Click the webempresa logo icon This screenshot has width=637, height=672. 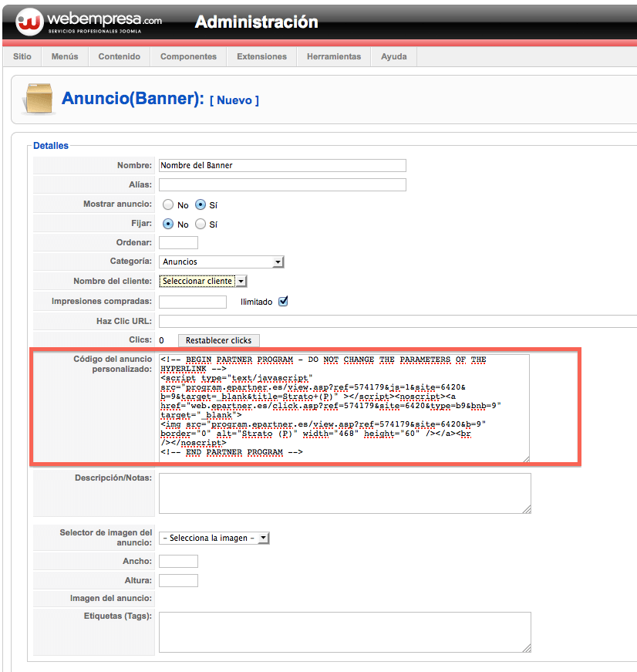pyautogui.click(x=29, y=22)
